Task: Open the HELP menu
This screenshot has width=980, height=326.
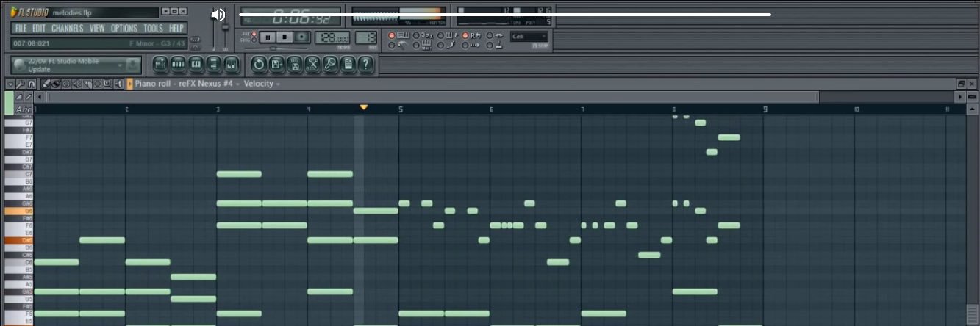Action: click(x=176, y=29)
